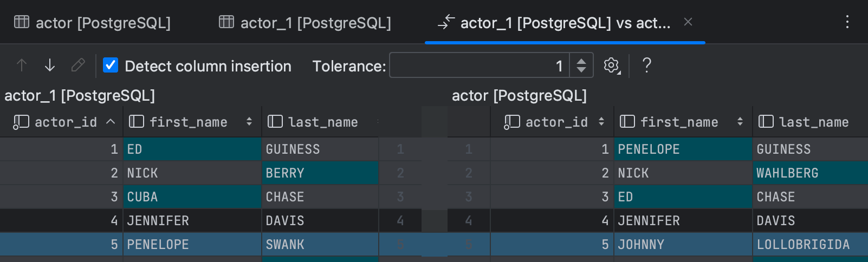Click the question mark help icon
Image resolution: width=868 pixels, height=262 pixels.
coord(646,65)
